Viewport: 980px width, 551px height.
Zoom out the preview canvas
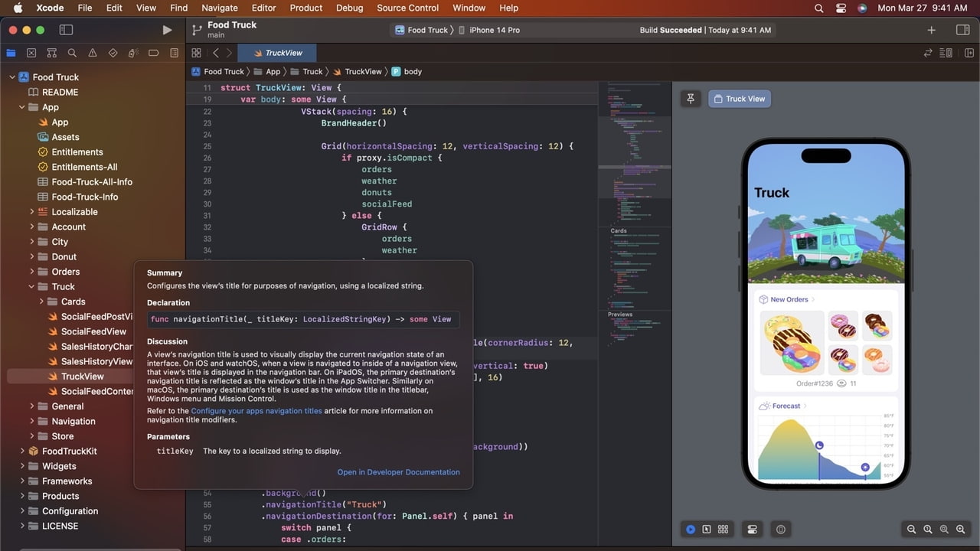coord(911,529)
